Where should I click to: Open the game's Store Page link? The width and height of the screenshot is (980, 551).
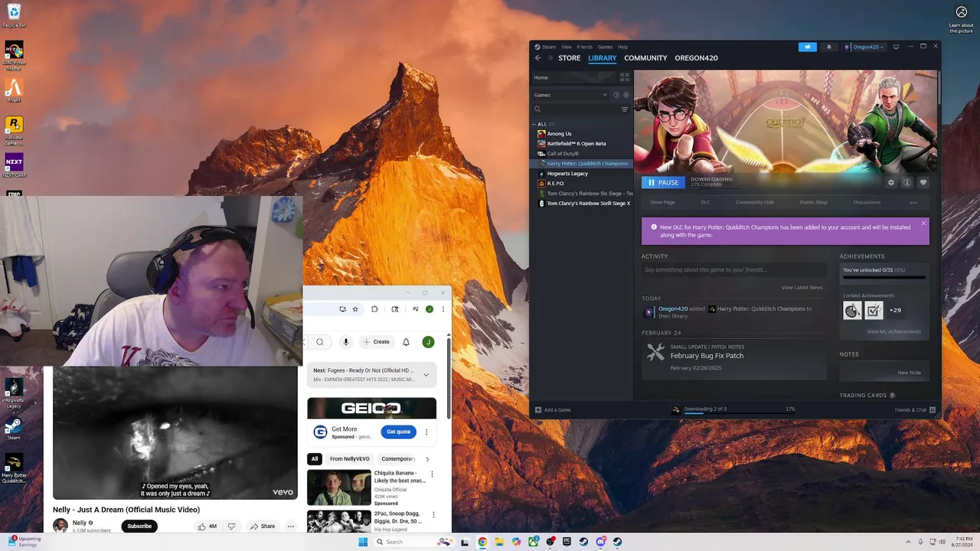(x=662, y=203)
